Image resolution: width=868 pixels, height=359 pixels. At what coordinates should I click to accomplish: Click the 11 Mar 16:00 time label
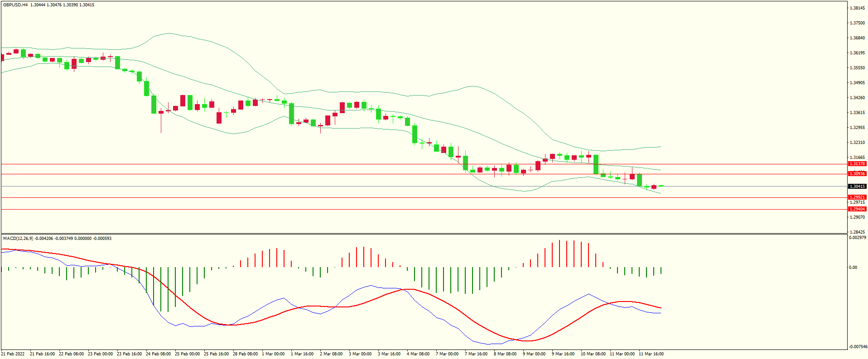pos(651,354)
